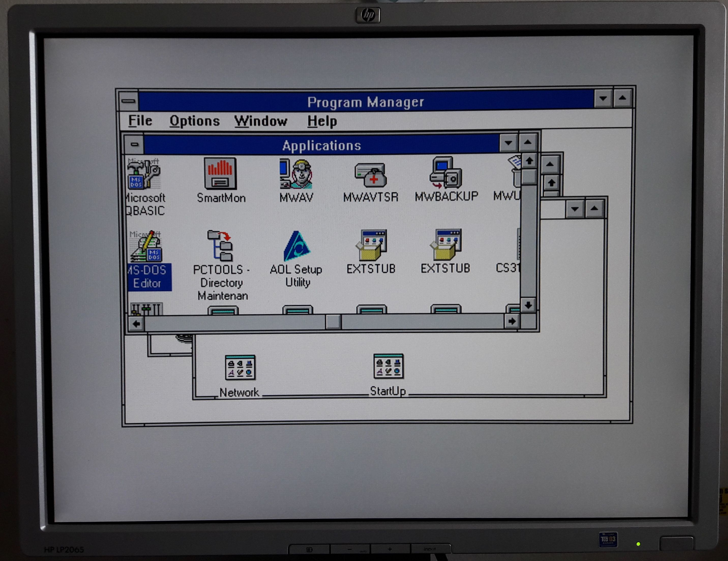Open the Window menu
Image resolution: width=728 pixels, height=561 pixels.
261,121
